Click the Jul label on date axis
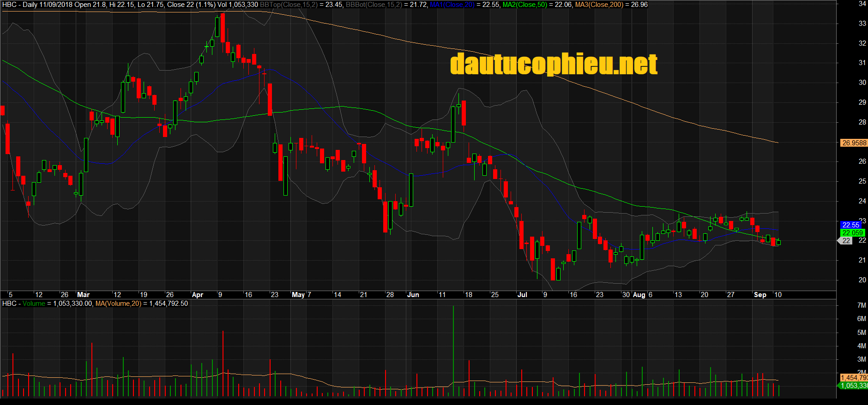 (x=522, y=295)
